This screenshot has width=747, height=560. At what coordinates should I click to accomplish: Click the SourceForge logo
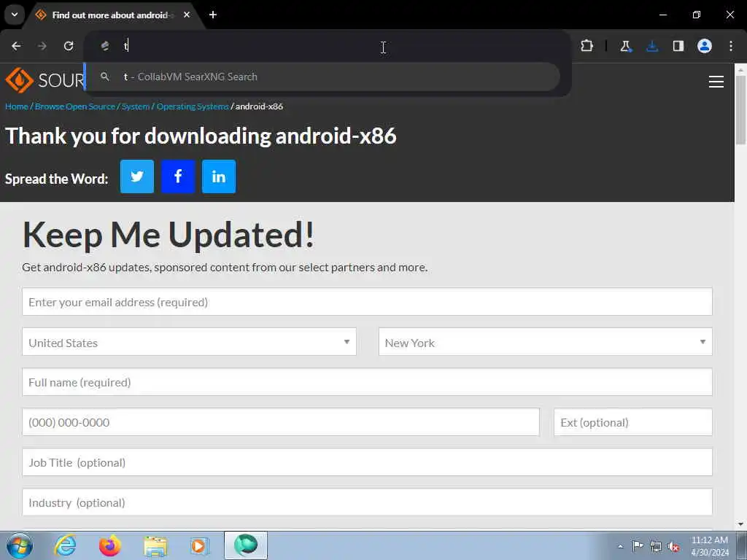tap(44, 80)
